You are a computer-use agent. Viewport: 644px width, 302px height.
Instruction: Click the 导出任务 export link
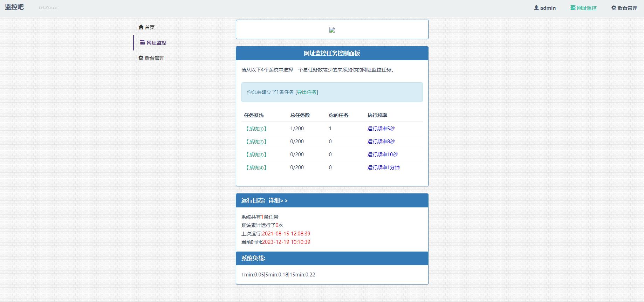[x=307, y=92]
